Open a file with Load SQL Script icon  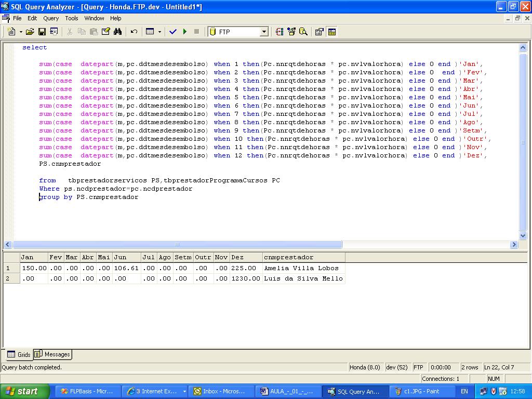[30, 32]
